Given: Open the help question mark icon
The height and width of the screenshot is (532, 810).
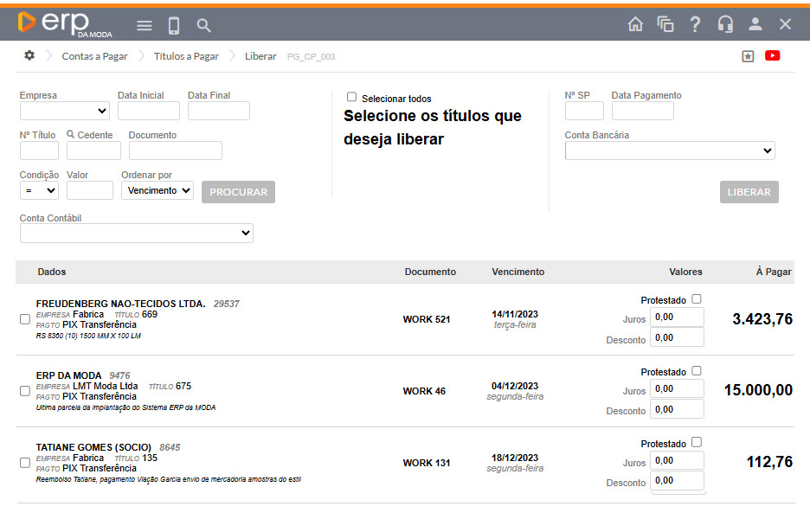Looking at the screenshot, I should click(695, 24).
